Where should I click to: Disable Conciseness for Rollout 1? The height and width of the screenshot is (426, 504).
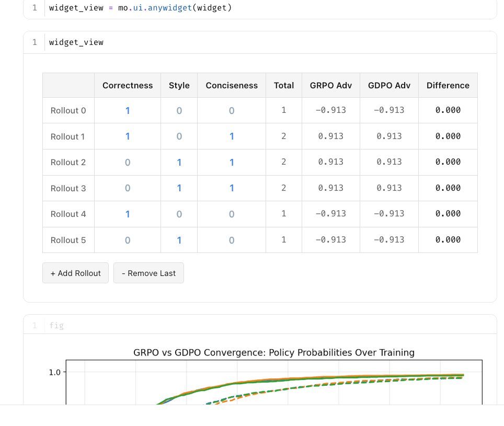click(232, 136)
